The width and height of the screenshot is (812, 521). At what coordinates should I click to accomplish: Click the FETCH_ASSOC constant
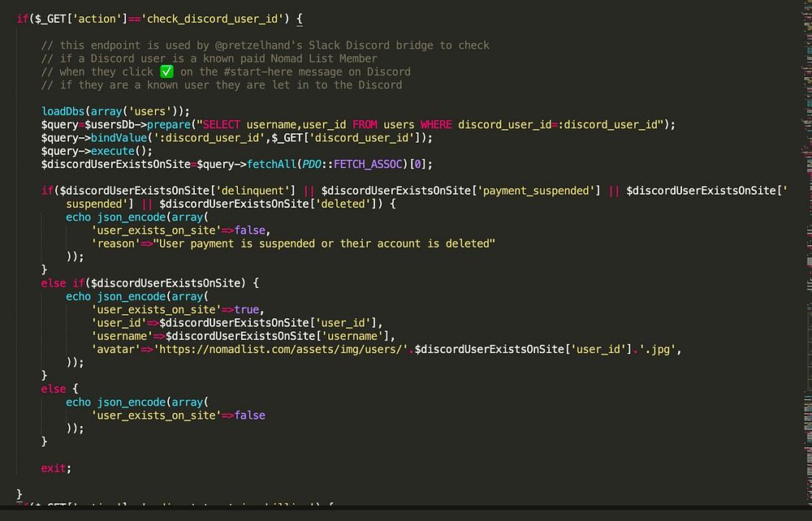[x=368, y=165]
